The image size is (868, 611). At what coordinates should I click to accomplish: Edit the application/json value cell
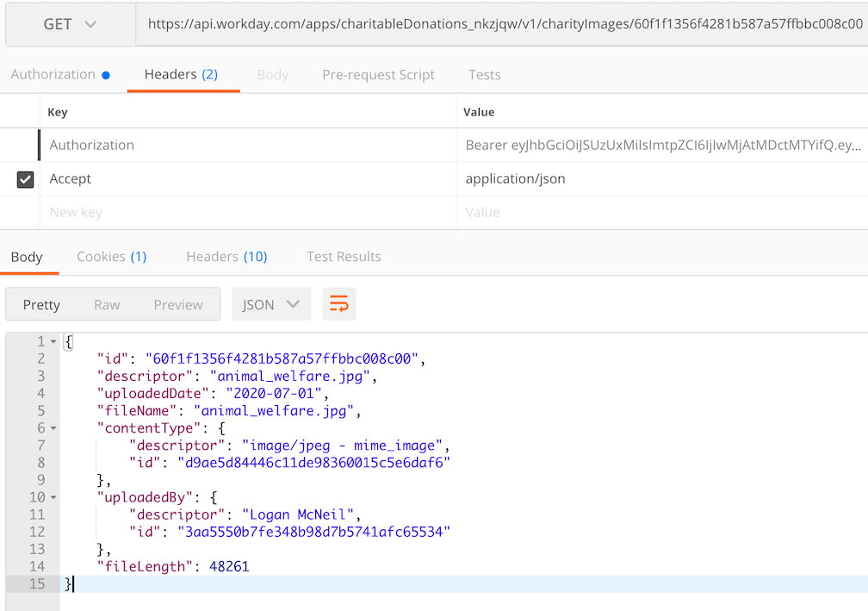tap(663, 179)
